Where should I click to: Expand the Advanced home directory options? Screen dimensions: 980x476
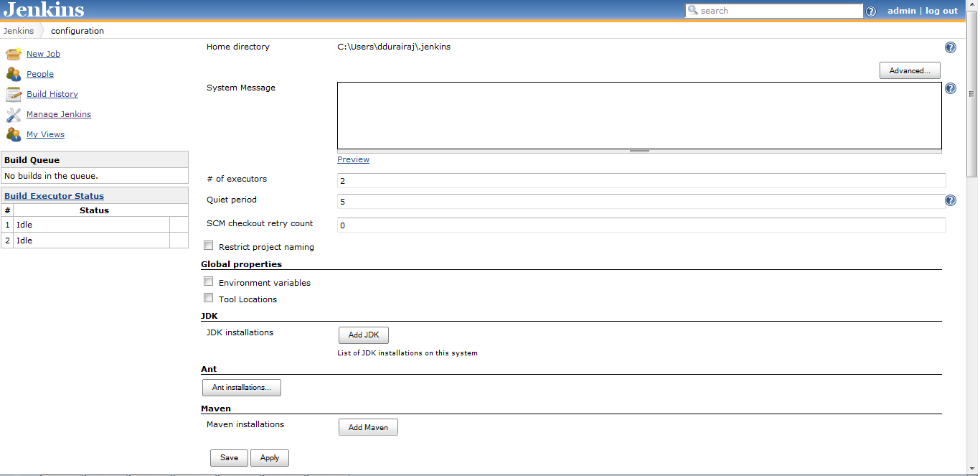coord(910,70)
